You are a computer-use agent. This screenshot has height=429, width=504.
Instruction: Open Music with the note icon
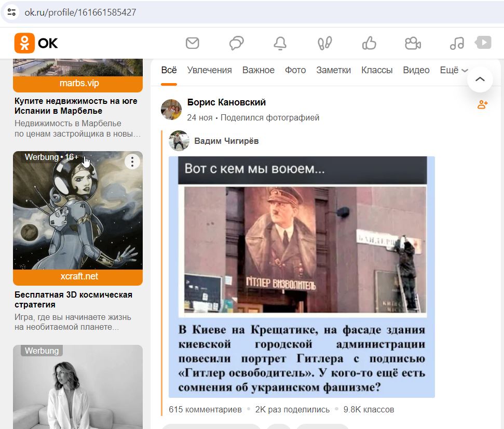coord(456,43)
